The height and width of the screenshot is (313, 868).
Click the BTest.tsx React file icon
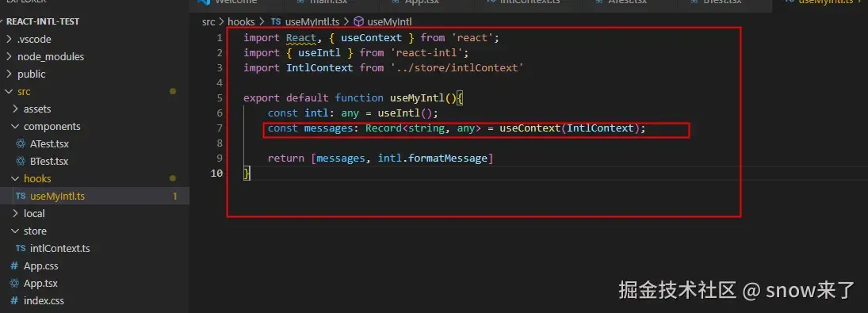pyautogui.click(x=21, y=162)
